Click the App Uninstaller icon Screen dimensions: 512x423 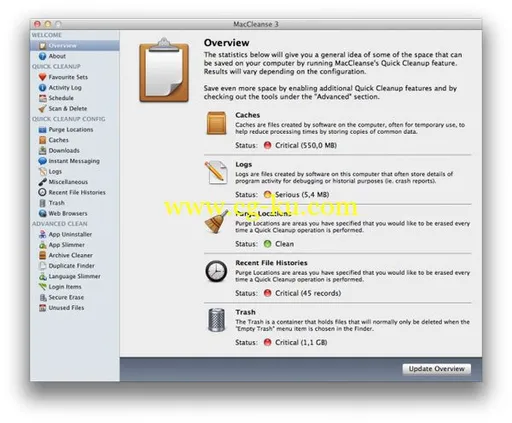tap(42, 234)
